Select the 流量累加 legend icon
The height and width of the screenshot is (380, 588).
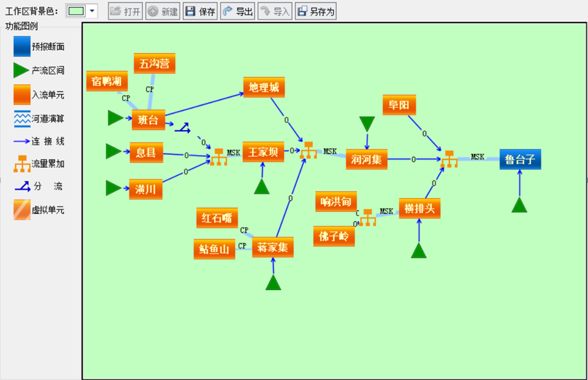[22, 164]
